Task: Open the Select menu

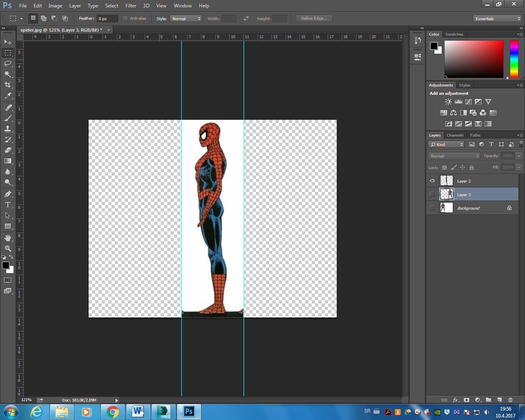Action: point(112,6)
